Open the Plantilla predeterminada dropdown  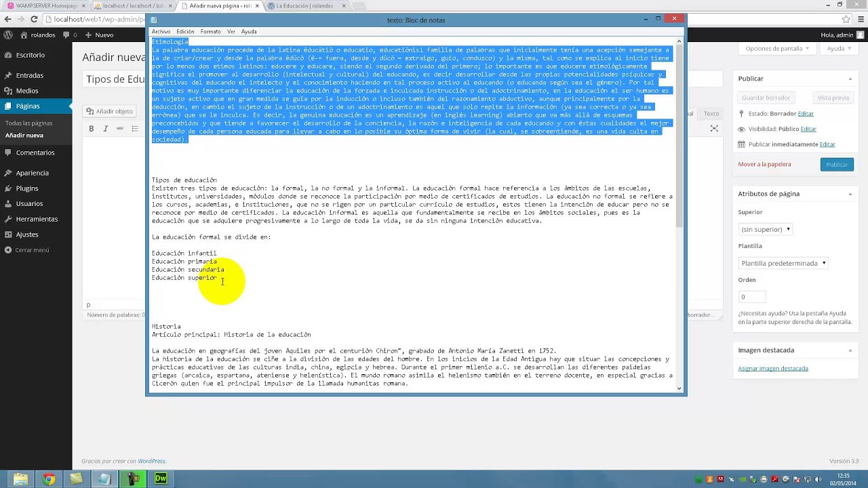pyautogui.click(x=784, y=263)
